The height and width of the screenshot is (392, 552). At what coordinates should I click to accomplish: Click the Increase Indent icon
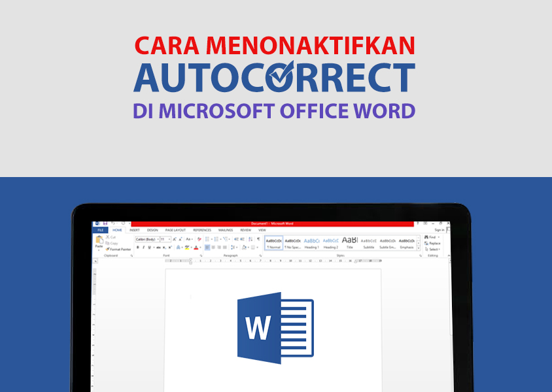(242, 239)
